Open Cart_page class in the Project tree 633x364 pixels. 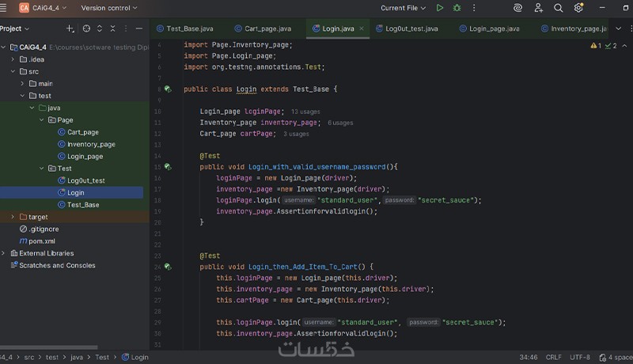click(78, 132)
